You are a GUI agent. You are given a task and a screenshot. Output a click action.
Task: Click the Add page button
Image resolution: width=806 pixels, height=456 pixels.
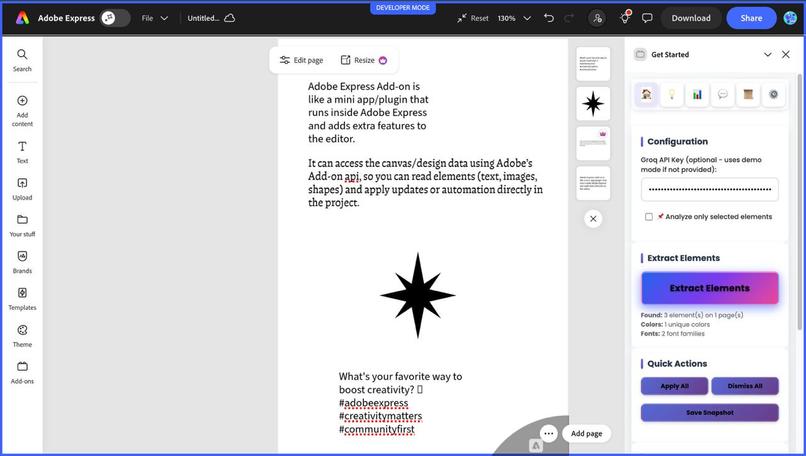[x=587, y=433]
